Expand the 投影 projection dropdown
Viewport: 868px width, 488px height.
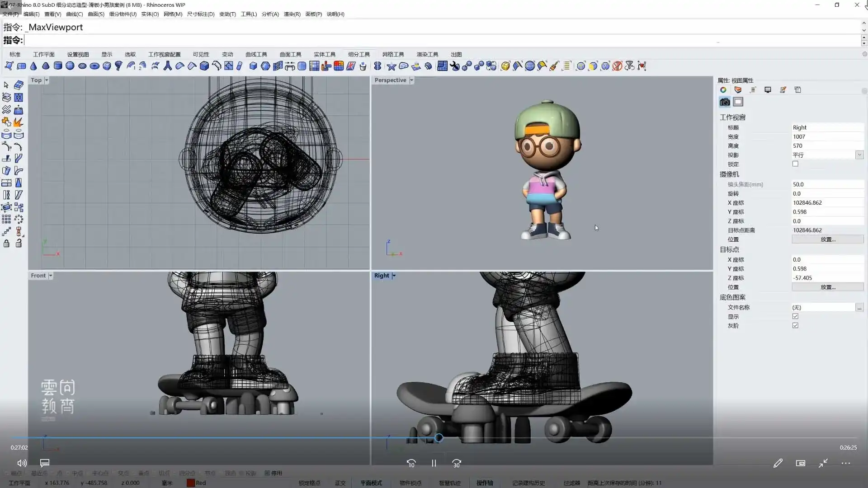(859, 155)
